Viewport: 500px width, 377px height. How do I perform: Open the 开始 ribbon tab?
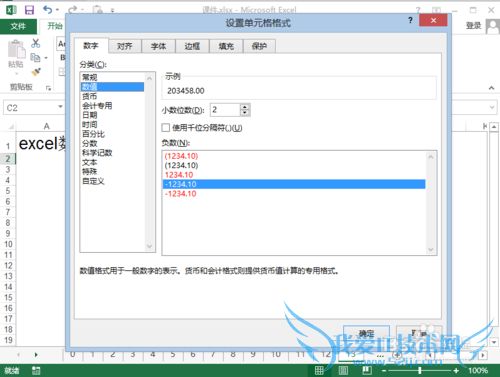55,26
